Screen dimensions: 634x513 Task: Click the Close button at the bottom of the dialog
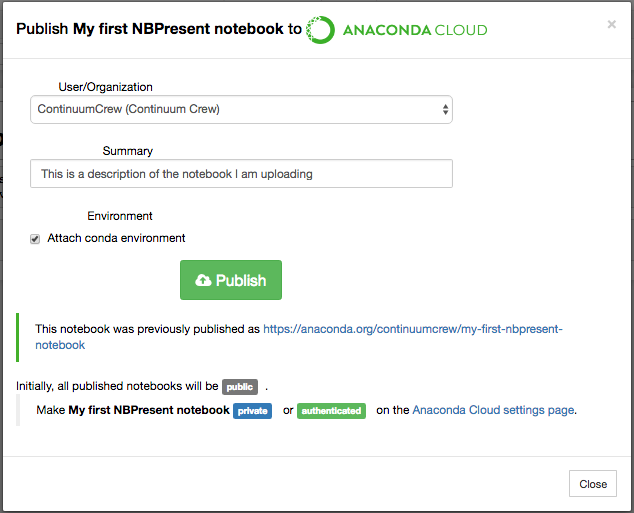click(593, 483)
